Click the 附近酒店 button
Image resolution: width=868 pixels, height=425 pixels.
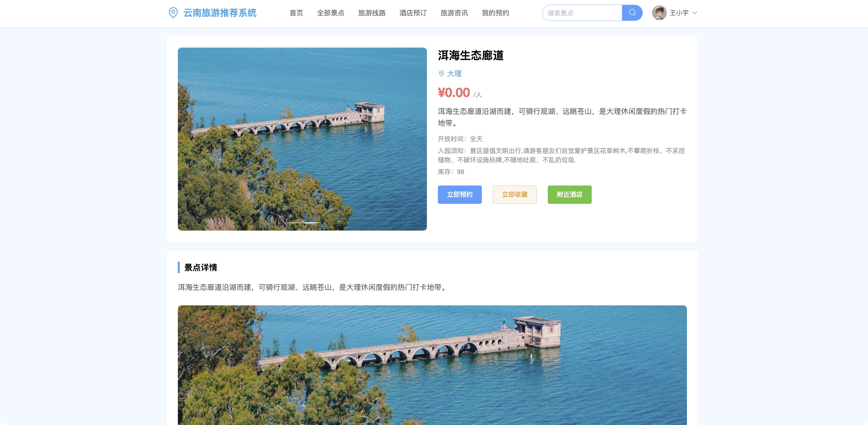[570, 195]
